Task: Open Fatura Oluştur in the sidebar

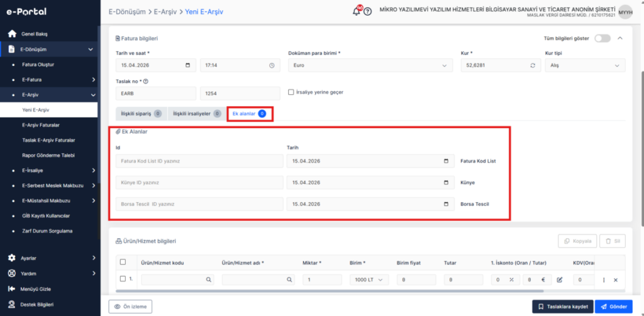Action: 38,65
